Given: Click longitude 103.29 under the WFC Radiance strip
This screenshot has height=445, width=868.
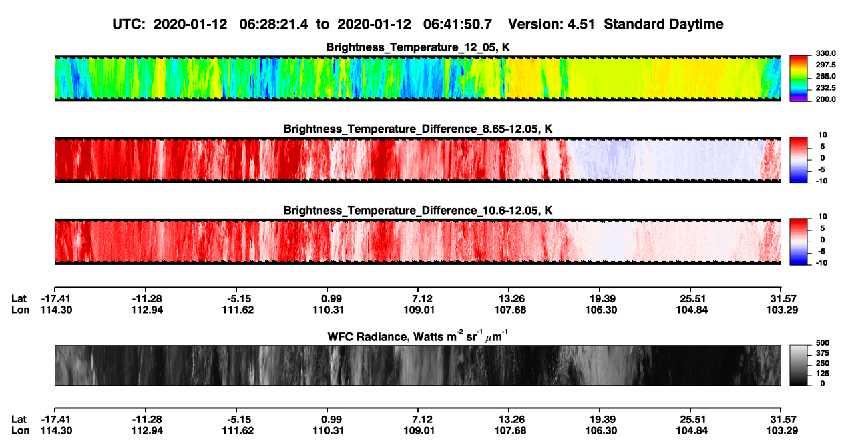Looking at the screenshot, I should 781,431.
